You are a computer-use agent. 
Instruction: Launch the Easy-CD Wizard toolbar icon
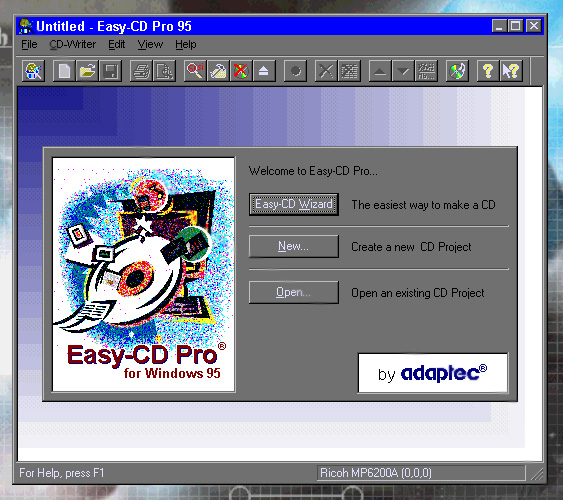coord(33,71)
